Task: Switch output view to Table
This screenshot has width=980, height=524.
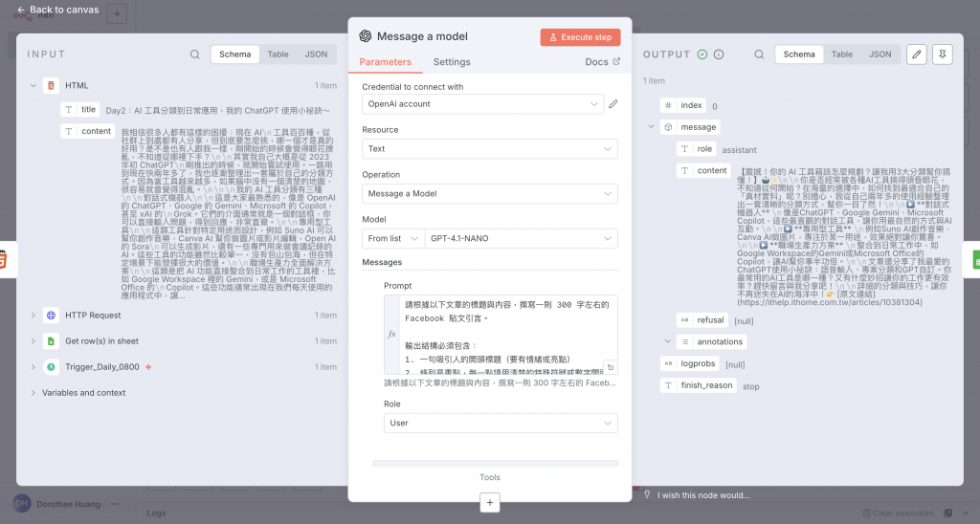Action: point(842,55)
